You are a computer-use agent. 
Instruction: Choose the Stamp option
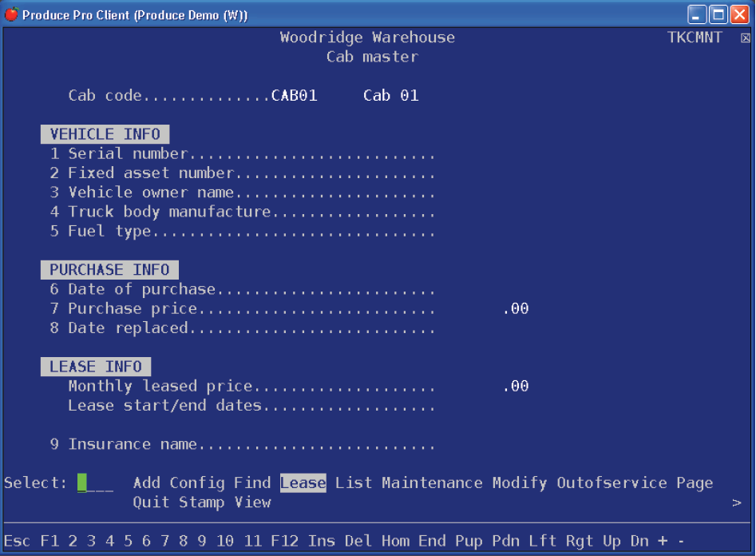coord(202,502)
